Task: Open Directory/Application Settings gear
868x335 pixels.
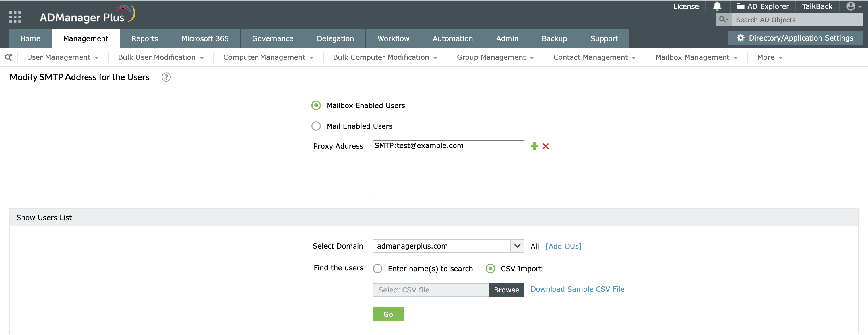Action: click(x=740, y=38)
